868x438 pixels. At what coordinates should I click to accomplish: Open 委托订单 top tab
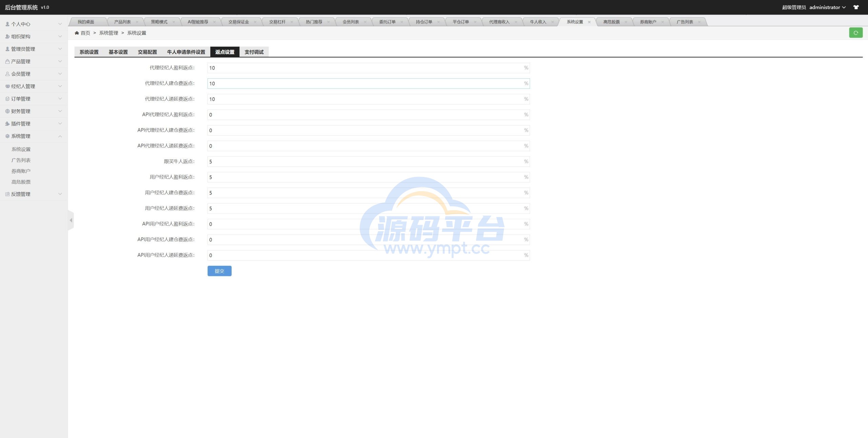pyautogui.click(x=387, y=22)
